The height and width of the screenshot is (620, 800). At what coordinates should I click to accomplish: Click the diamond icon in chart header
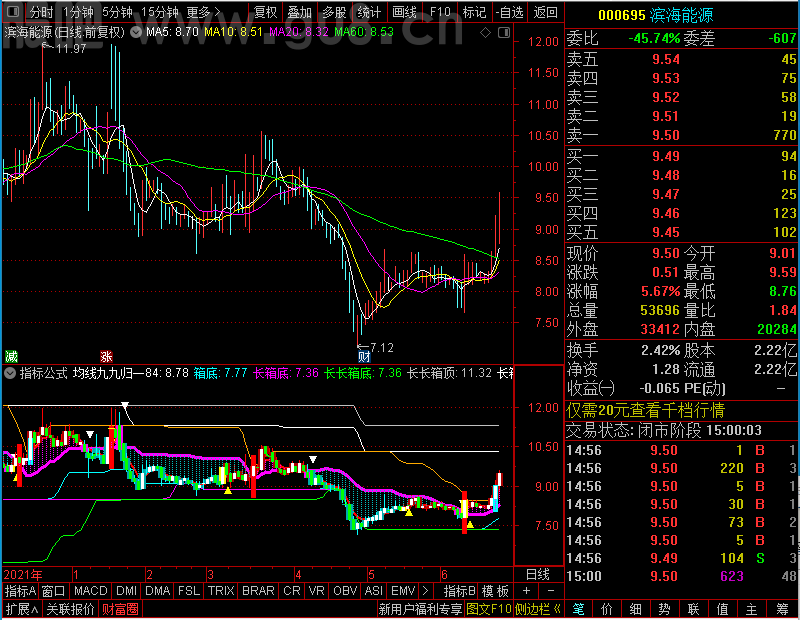(486, 33)
